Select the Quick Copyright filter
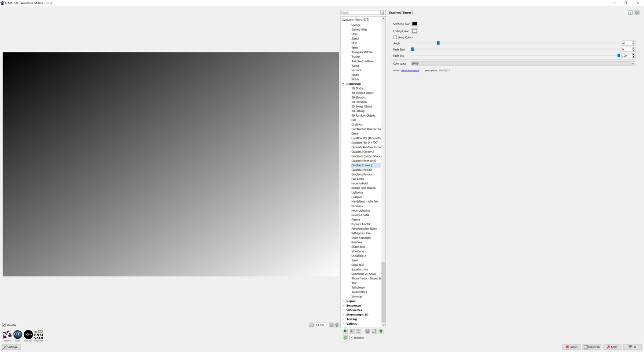644x352 pixels. click(361, 238)
